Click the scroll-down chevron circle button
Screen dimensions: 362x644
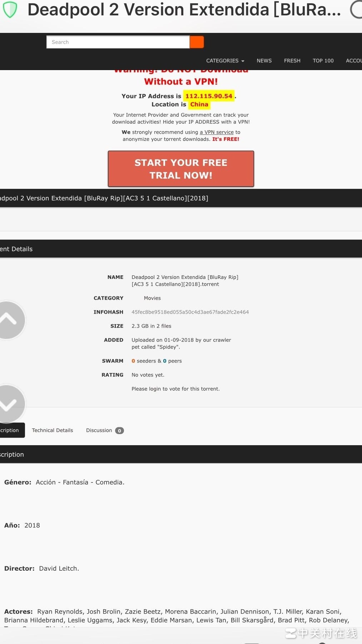pos(9,404)
